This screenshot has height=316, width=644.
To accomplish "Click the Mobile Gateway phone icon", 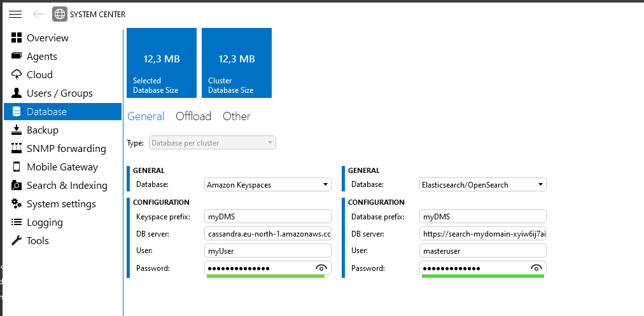I will pyautogui.click(x=17, y=167).
